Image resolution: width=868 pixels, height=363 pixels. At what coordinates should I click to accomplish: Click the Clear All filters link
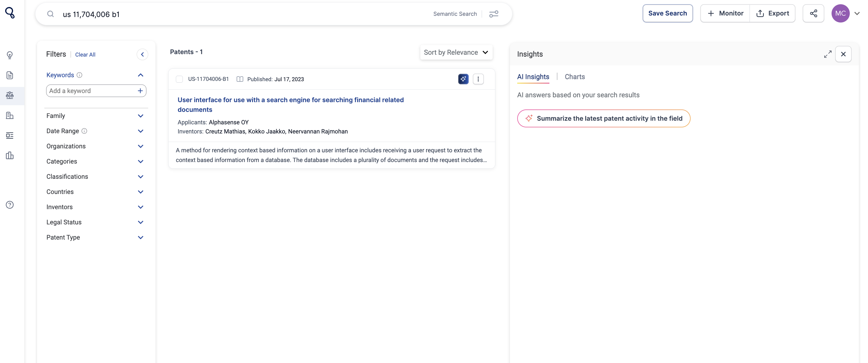85,55
